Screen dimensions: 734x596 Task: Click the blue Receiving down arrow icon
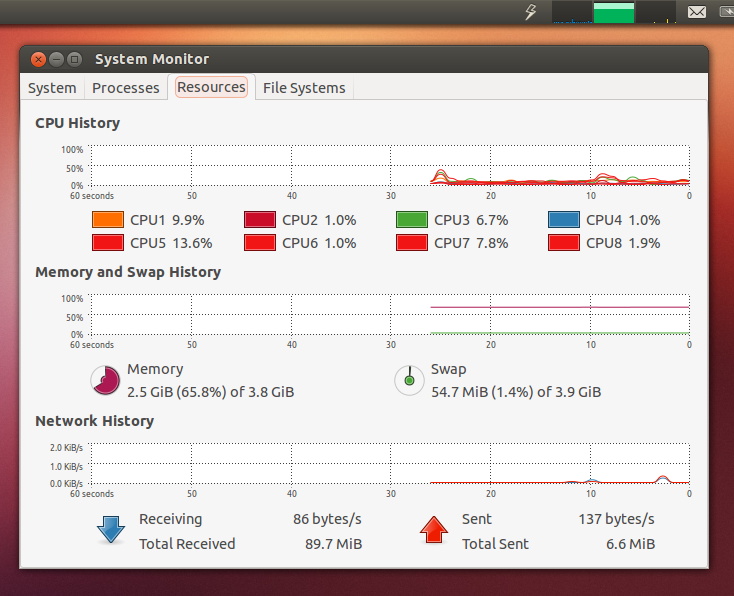111,530
